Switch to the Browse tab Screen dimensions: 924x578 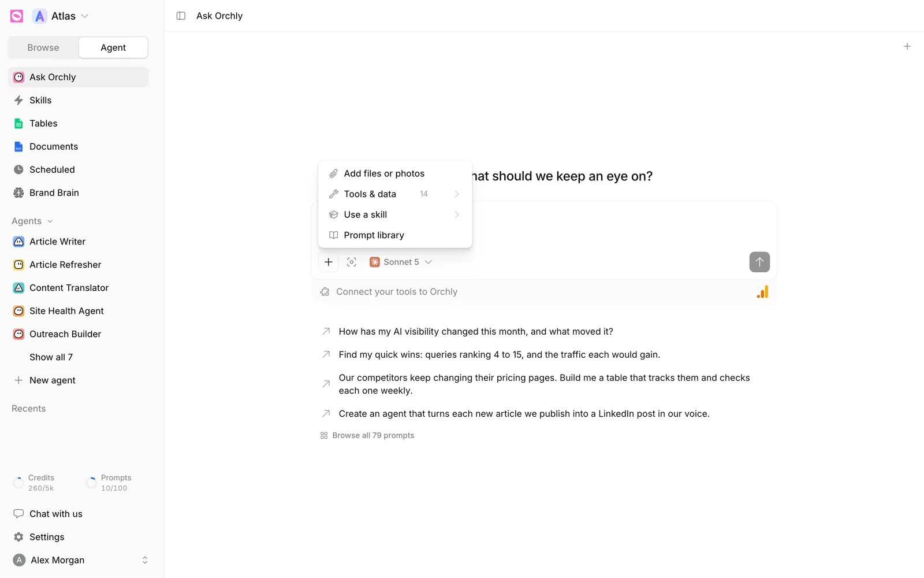43,48
